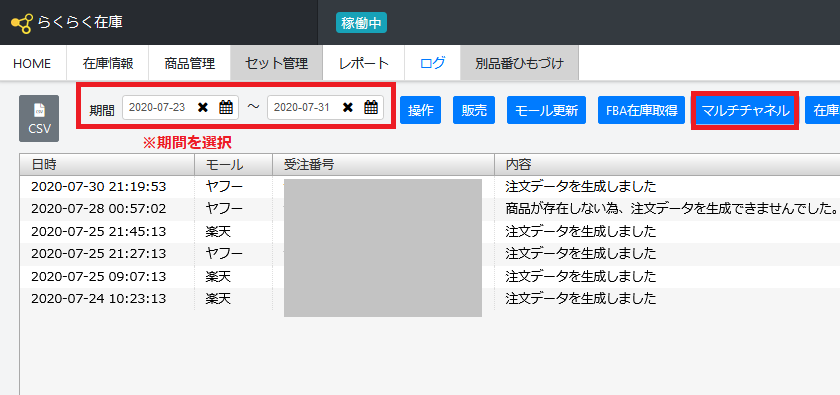Image resolution: width=840 pixels, height=395 pixels.
Task: Click the 商品が存在しない為 error message
Action: pyautogui.click(x=672, y=208)
